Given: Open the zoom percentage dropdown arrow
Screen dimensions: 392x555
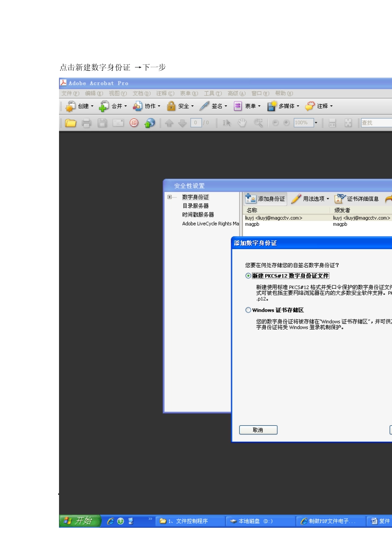Looking at the screenshot, I should pyautogui.click(x=316, y=123).
